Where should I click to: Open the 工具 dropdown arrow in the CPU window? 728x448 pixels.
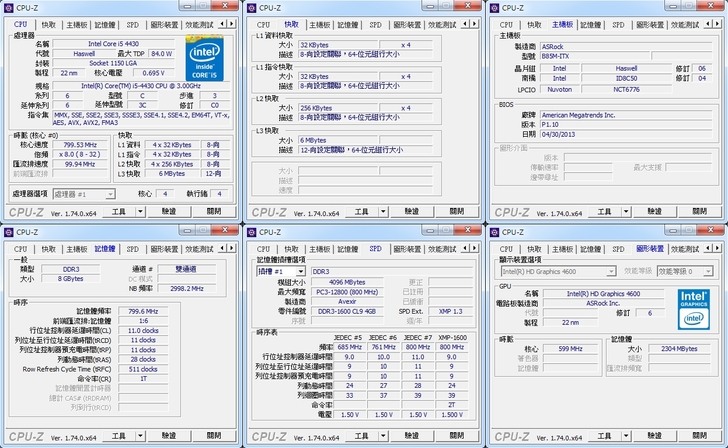140,212
